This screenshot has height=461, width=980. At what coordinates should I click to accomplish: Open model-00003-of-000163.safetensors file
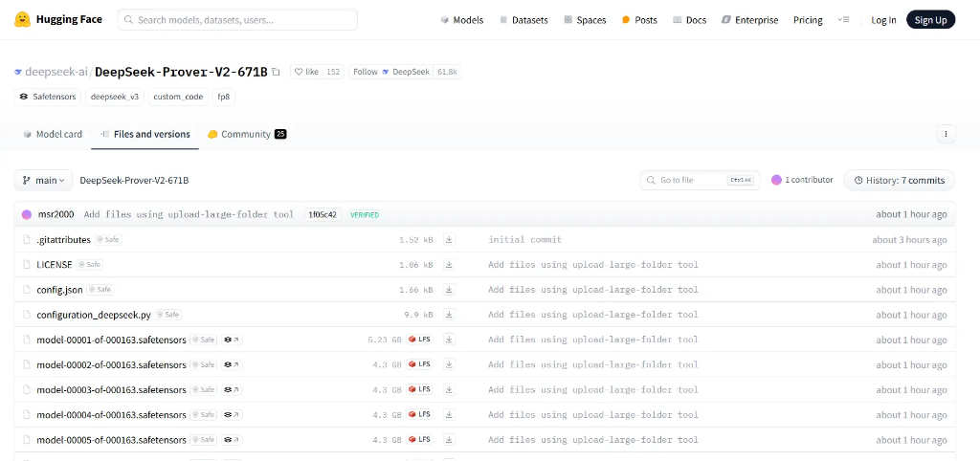(111, 390)
